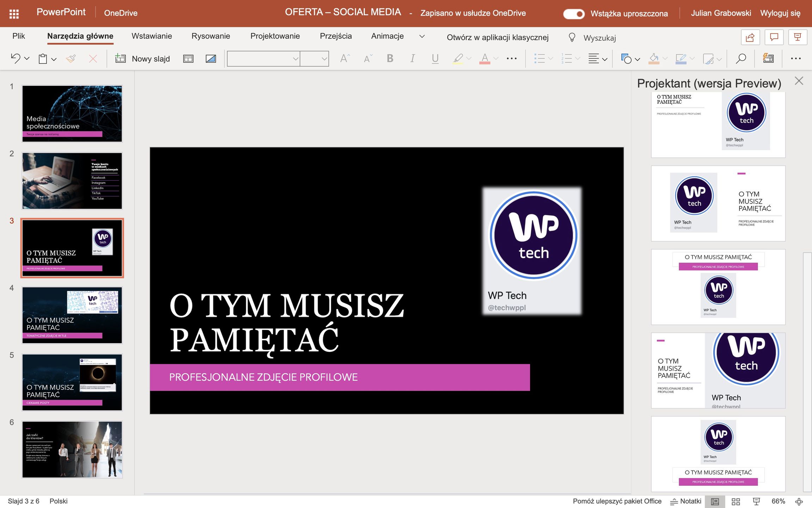Click the Find magnifier icon
The width and height of the screenshot is (812, 508).
741,59
